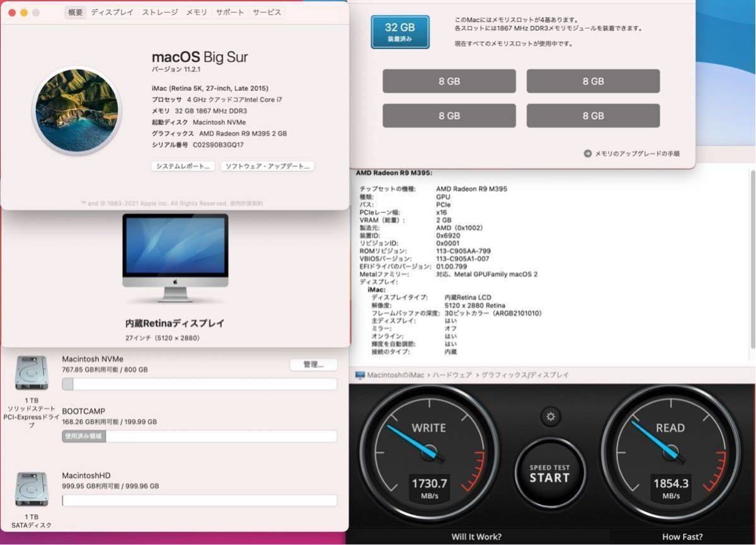The height and width of the screenshot is (545, 756).
Task: Click the Speed Test settings gear icon
Action: tap(551, 416)
